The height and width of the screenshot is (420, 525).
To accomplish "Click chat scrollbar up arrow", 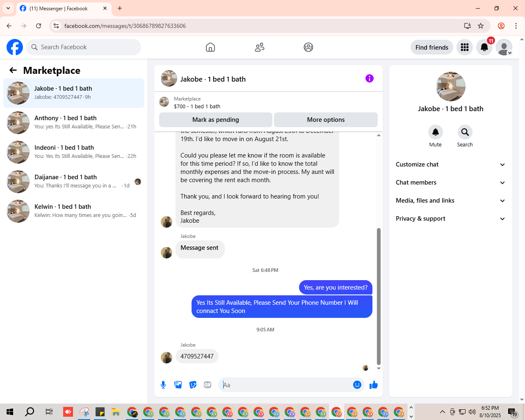I will 379,135.
